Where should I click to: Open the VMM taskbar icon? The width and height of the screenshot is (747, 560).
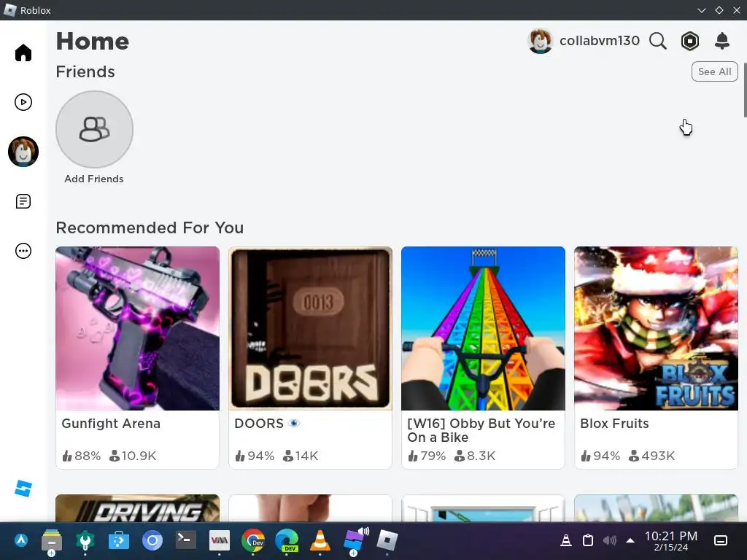point(219,540)
